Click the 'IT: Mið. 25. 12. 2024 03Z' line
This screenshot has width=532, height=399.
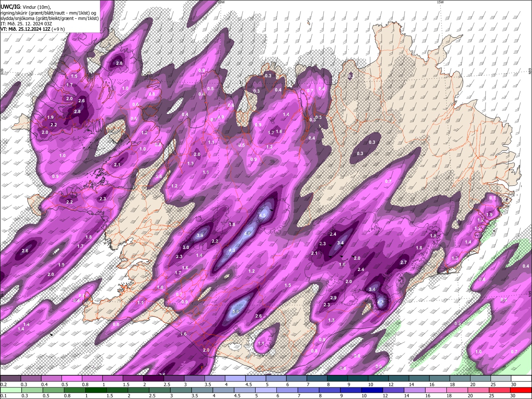coord(26,24)
